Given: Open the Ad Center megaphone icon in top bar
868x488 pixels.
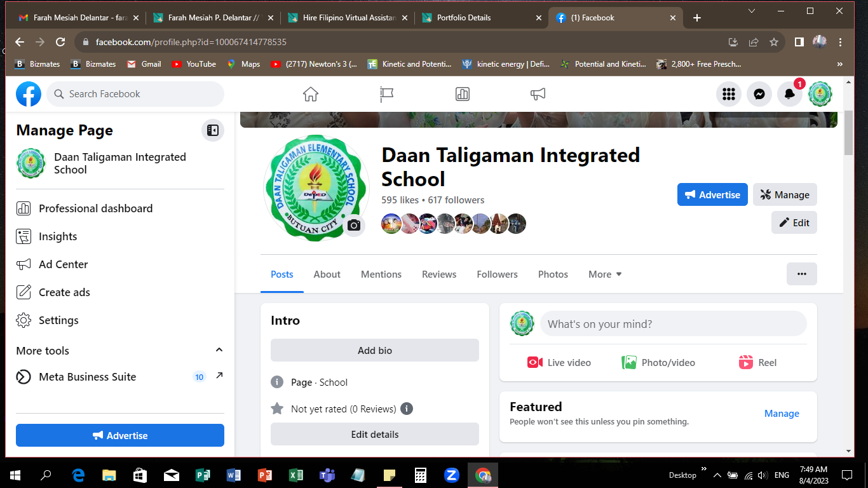Looking at the screenshot, I should point(538,94).
